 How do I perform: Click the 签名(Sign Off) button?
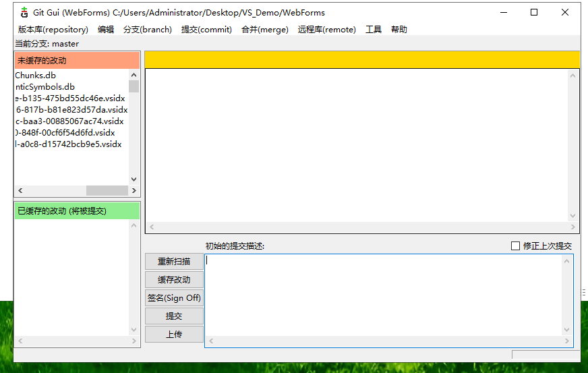point(174,298)
